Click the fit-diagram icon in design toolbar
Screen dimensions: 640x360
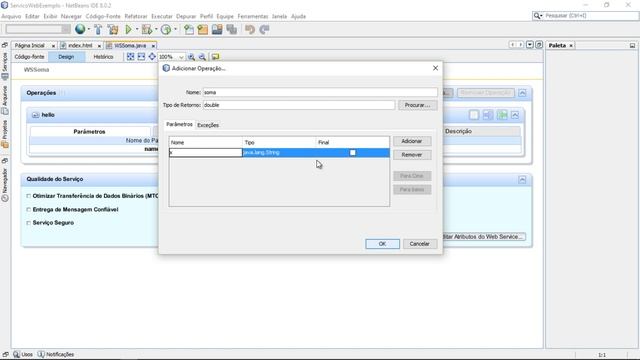click(130, 57)
